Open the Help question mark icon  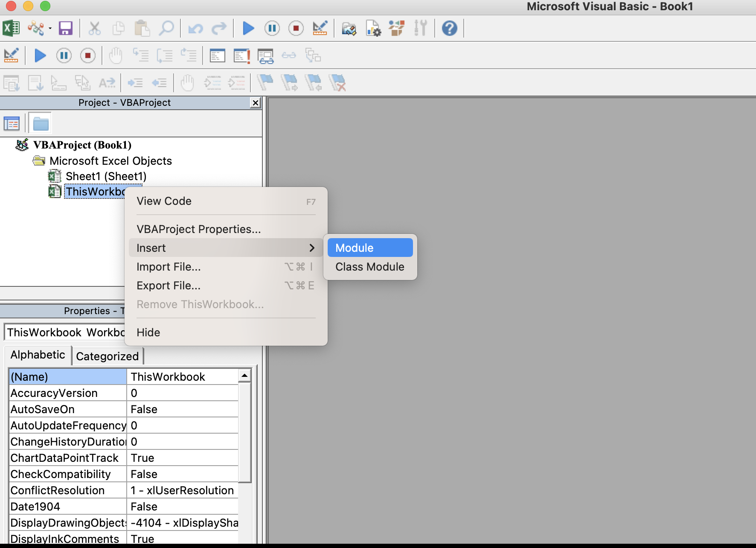click(x=450, y=29)
